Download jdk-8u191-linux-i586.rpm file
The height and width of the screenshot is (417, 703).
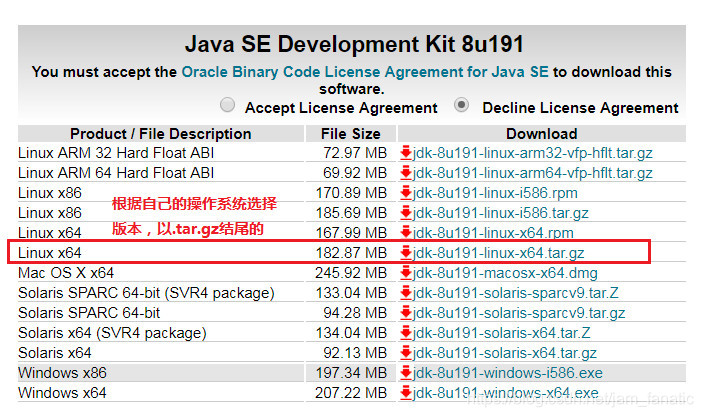pos(495,193)
